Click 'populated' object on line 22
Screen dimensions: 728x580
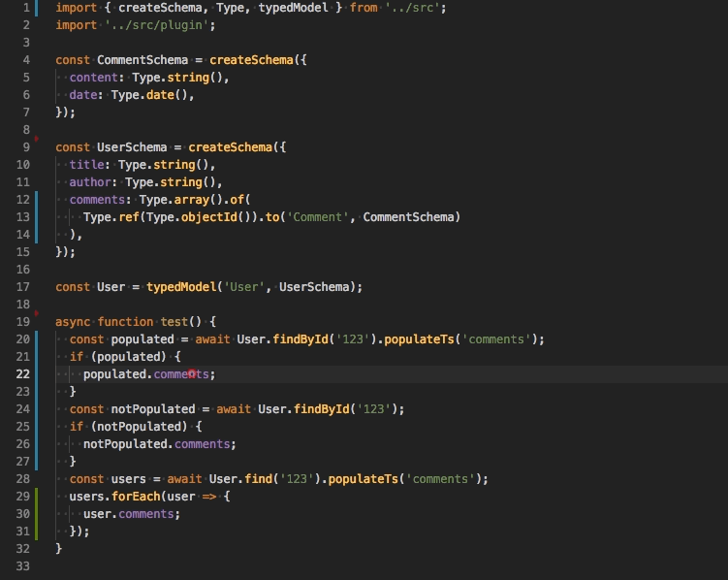[114, 374]
